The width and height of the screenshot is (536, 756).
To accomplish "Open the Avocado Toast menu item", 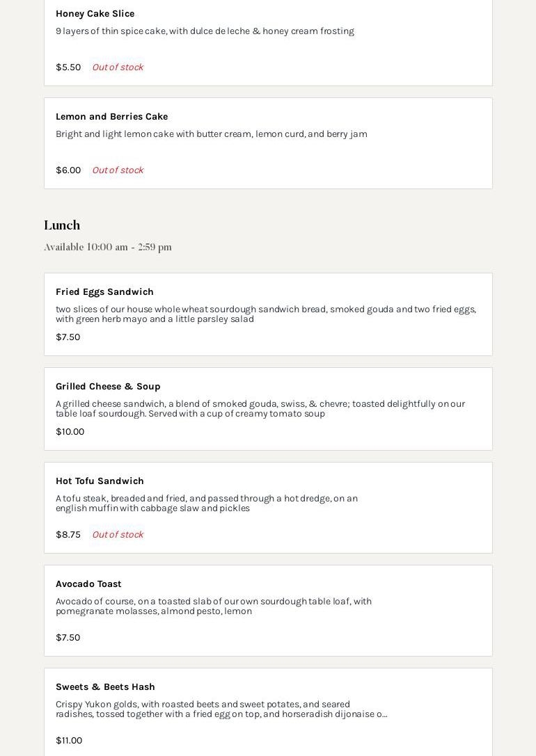I will [88, 584].
